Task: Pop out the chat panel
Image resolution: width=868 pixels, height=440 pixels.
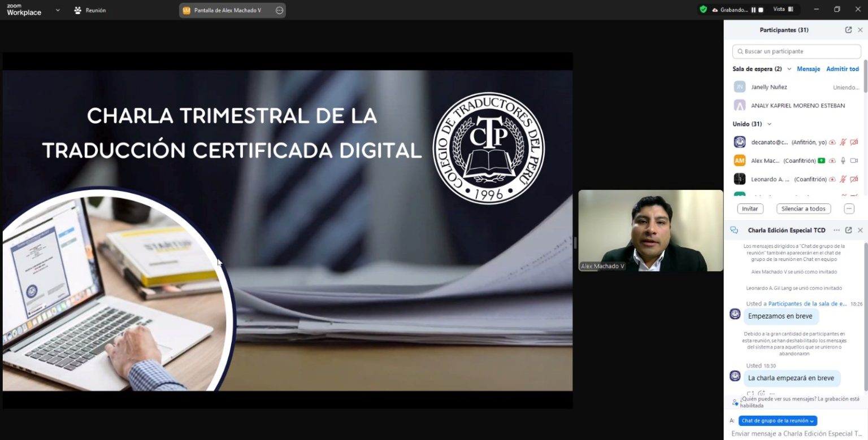Action: (848, 230)
